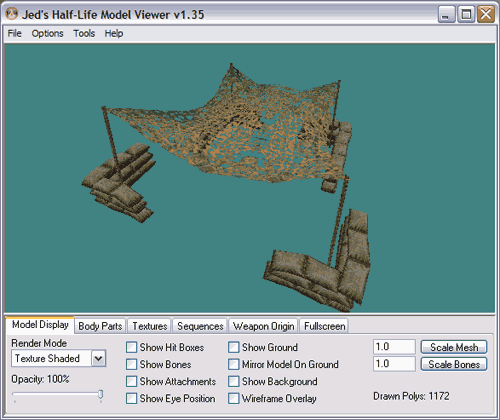Switch to the Body Parts tab

coord(100,326)
